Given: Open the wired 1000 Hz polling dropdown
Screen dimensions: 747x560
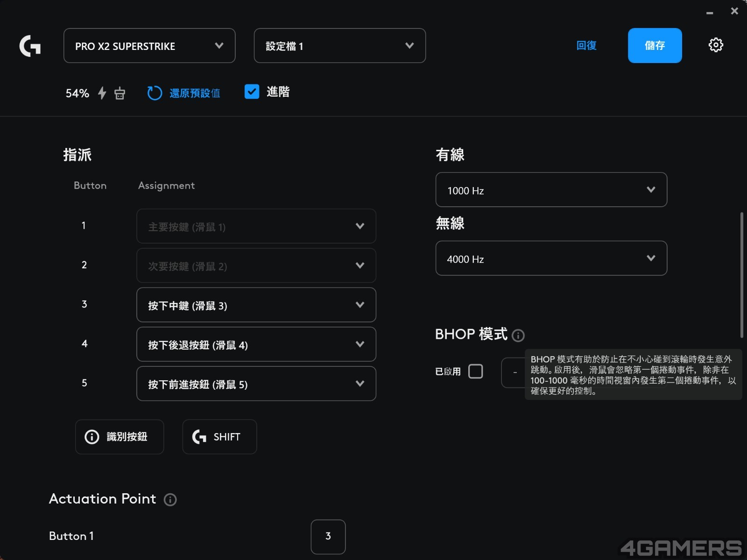Looking at the screenshot, I should [551, 190].
